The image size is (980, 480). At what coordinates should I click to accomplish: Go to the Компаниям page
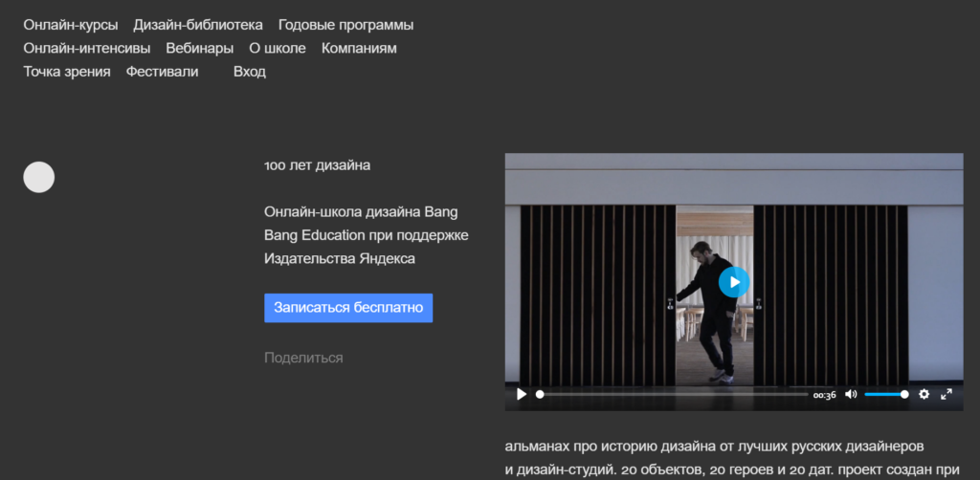(360, 49)
